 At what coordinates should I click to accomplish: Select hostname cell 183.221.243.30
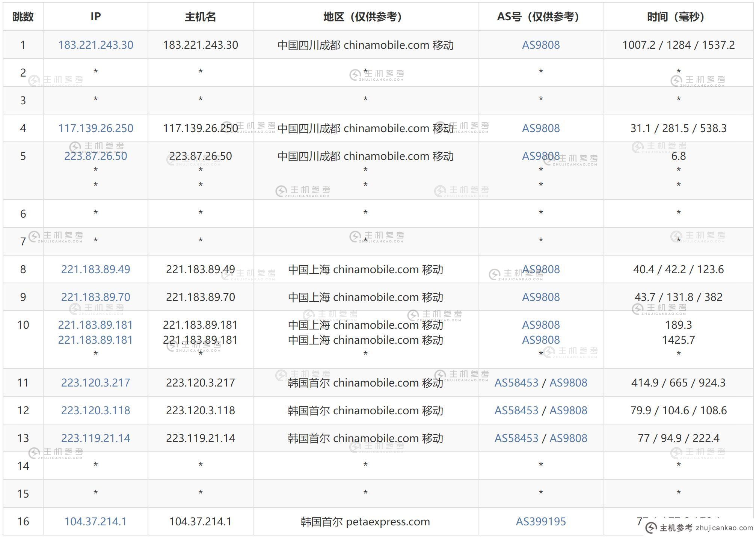(x=200, y=45)
